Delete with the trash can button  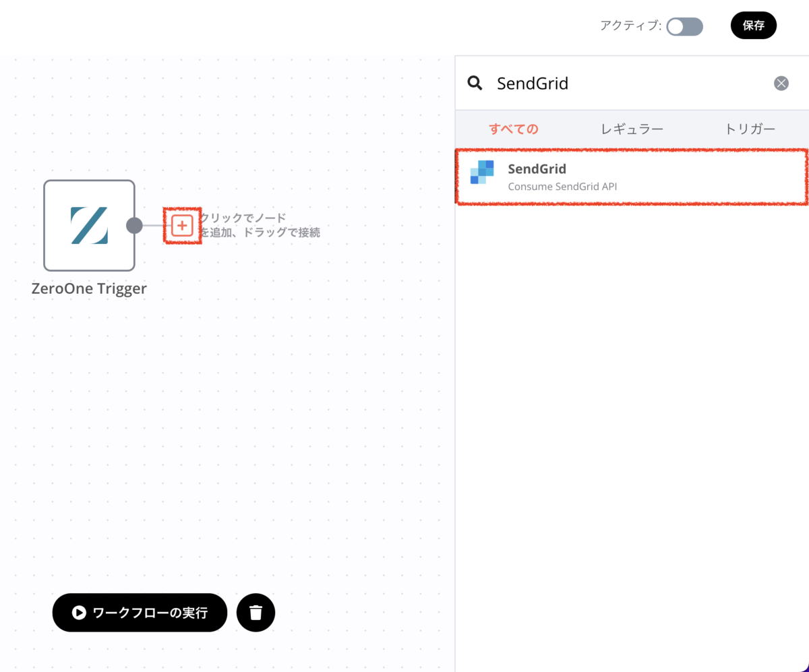(x=256, y=612)
